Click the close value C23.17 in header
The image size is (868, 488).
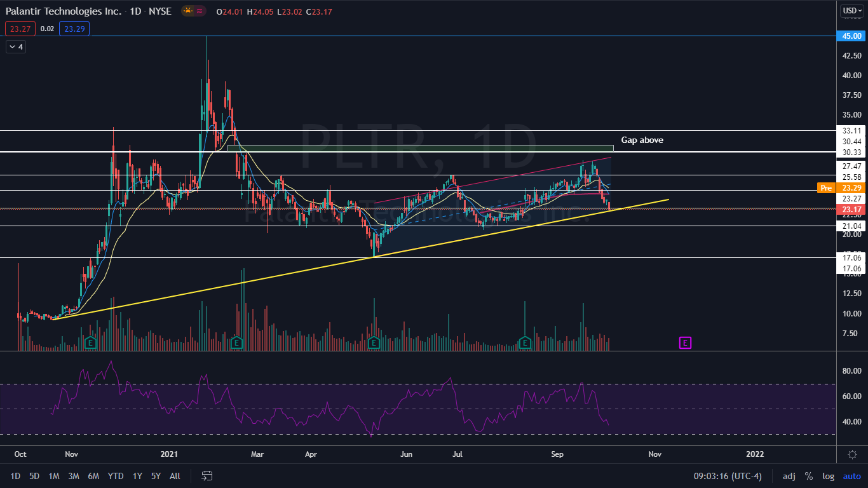click(x=319, y=12)
